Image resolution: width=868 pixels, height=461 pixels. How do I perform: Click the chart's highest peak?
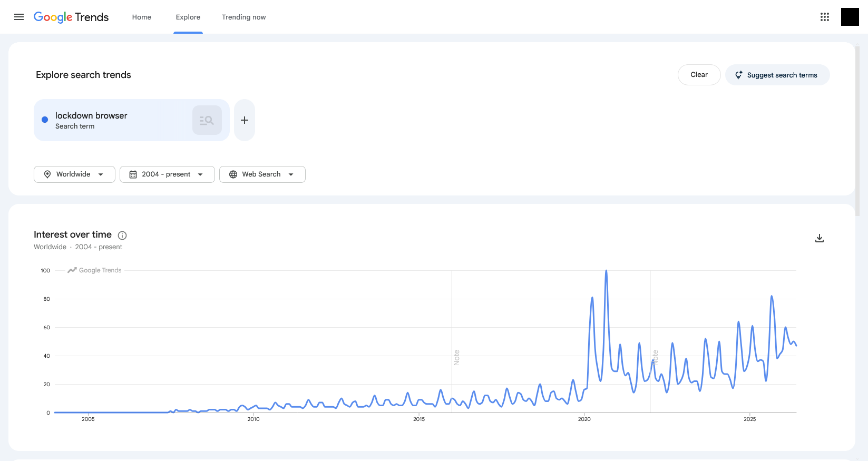click(606, 271)
